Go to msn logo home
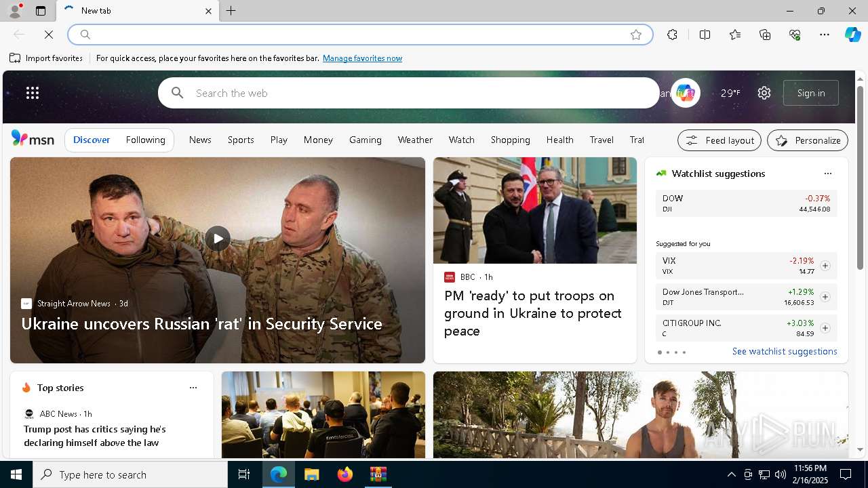 coord(33,139)
